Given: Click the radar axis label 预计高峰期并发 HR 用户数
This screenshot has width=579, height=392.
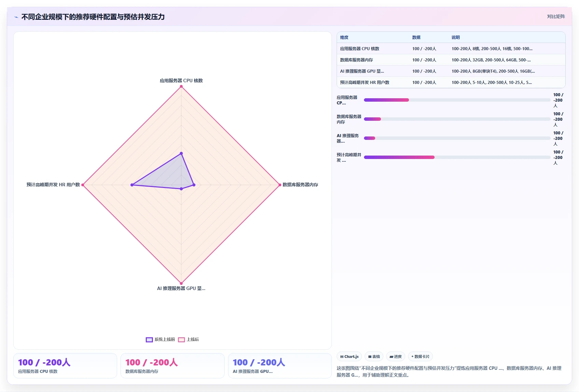Looking at the screenshot, I should point(53,185).
